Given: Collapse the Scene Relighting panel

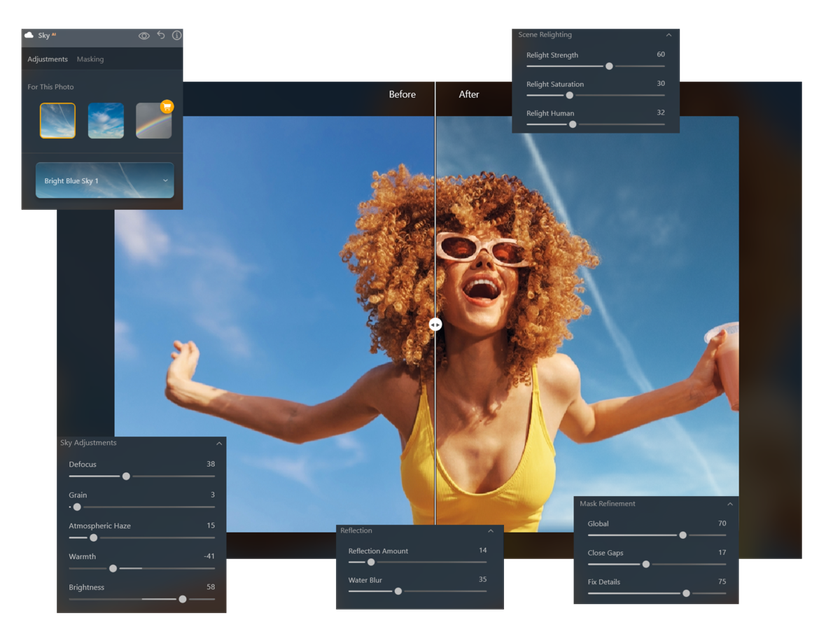Looking at the screenshot, I should (670, 32).
